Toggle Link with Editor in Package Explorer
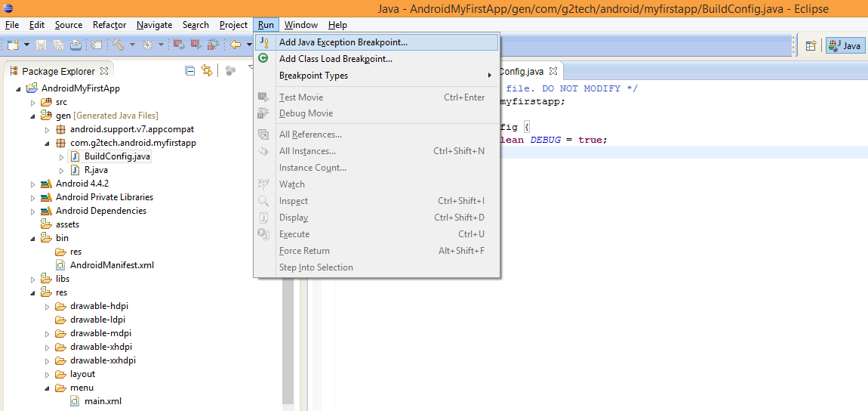The height and width of the screenshot is (411, 868). [x=207, y=71]
